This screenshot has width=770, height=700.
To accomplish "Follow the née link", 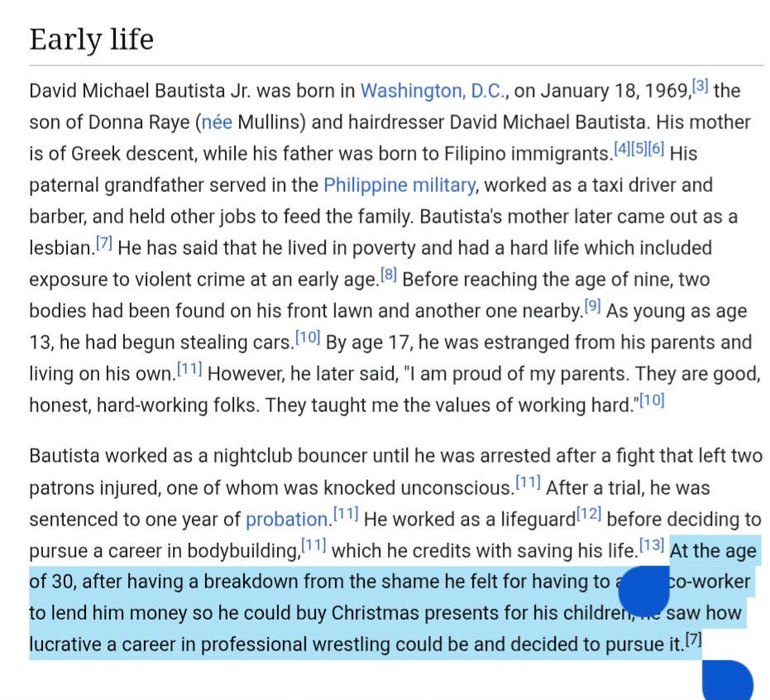I will tap(217, 122).
